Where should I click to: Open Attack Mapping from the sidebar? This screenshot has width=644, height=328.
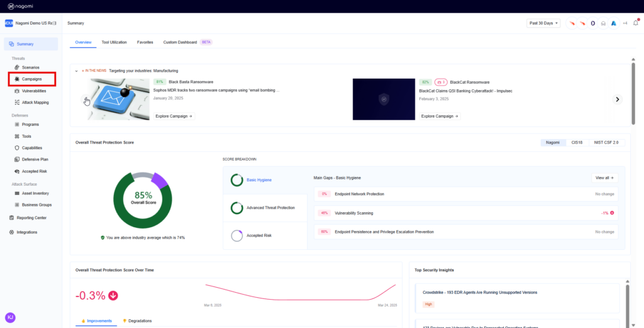pyautogui.click(x=35, y=103)
